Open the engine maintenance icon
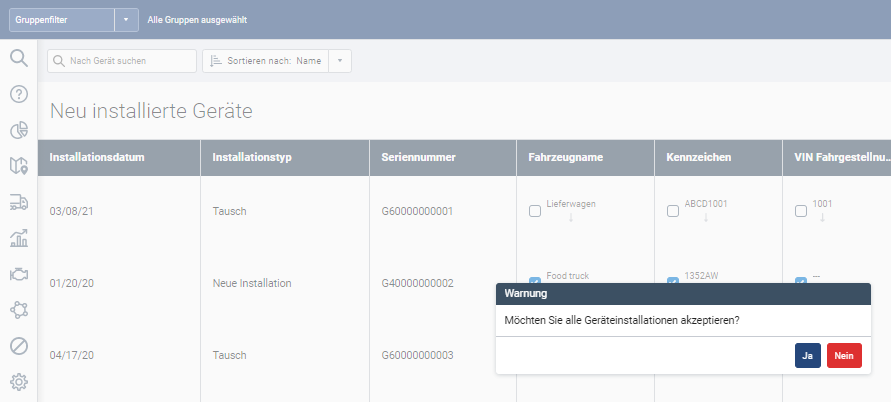891x402 pixels. coord(18,274)
